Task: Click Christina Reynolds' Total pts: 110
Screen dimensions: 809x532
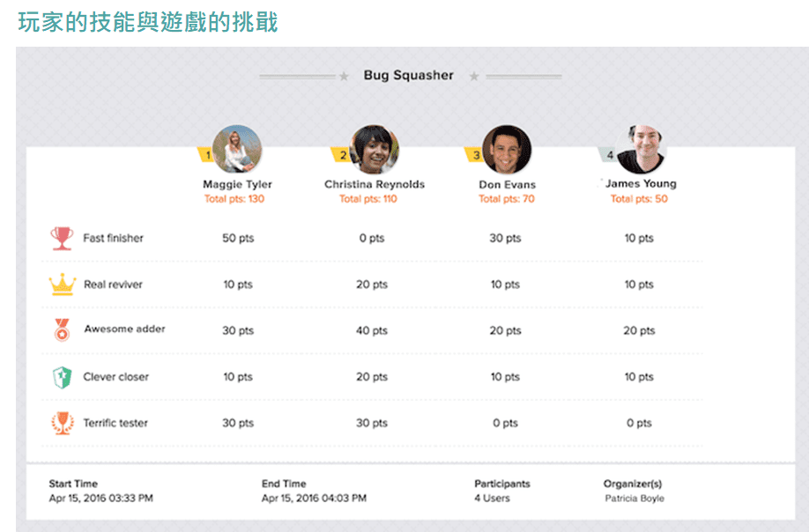Action: pos(367,199)
